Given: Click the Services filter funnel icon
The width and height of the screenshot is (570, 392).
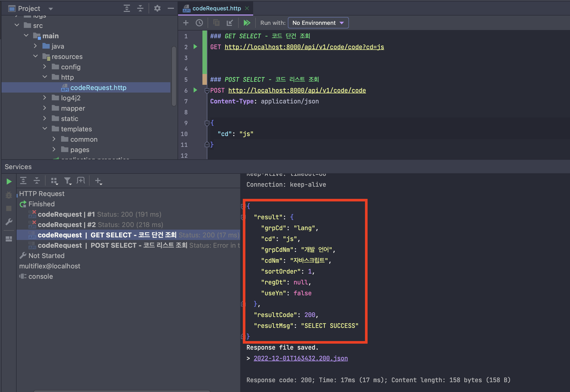Looking at the screenshot, I should point(68,181).
